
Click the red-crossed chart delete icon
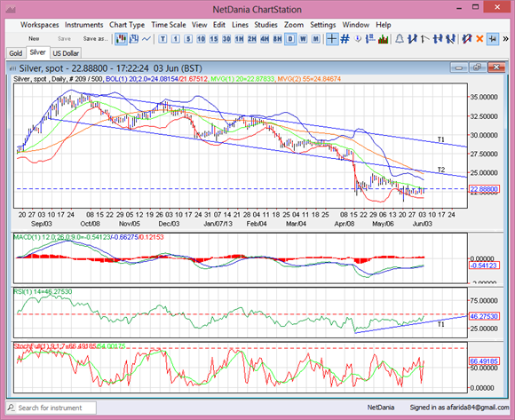[x=466, y=39]
